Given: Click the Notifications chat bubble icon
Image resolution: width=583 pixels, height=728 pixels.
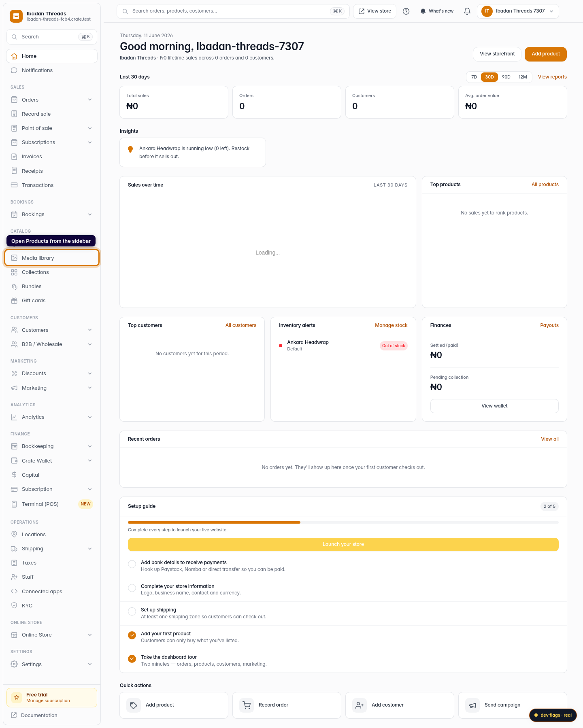Looking at the screenshot, I should click(x=14, y=70).
